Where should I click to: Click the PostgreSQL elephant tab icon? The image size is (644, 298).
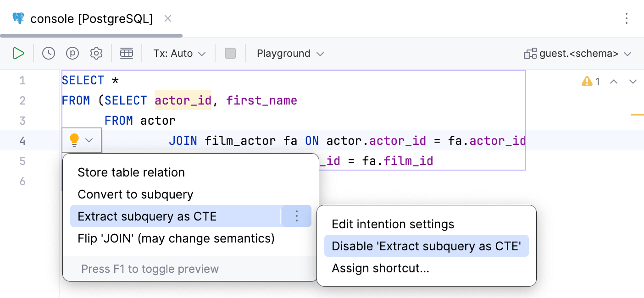(x=18, y=18)
